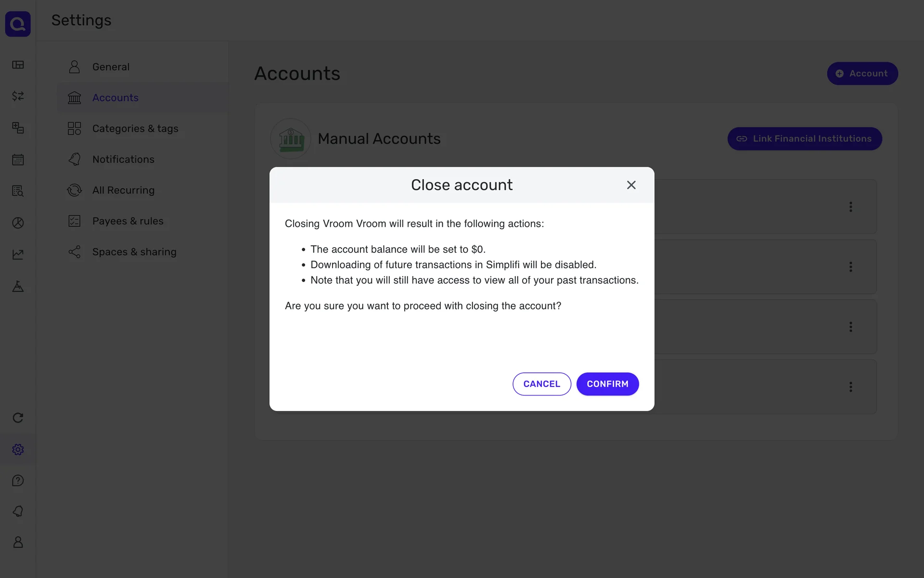Click Link Financial Institutions button

point(804,139)
